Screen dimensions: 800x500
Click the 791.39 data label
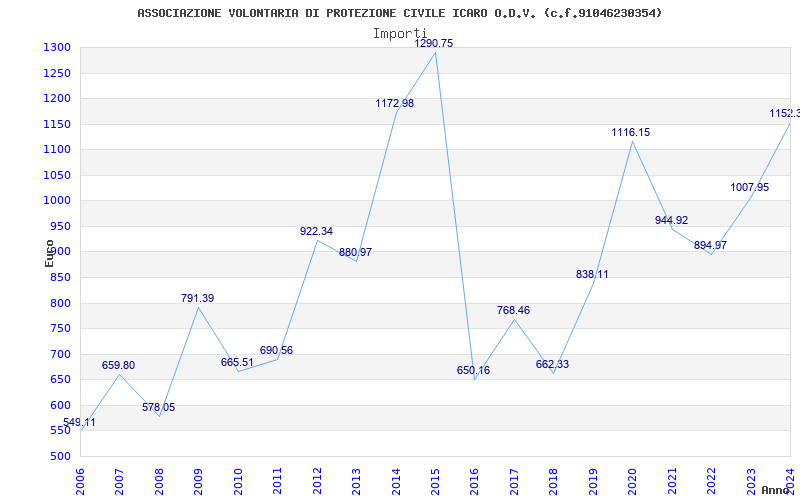(x=197, y=298)
